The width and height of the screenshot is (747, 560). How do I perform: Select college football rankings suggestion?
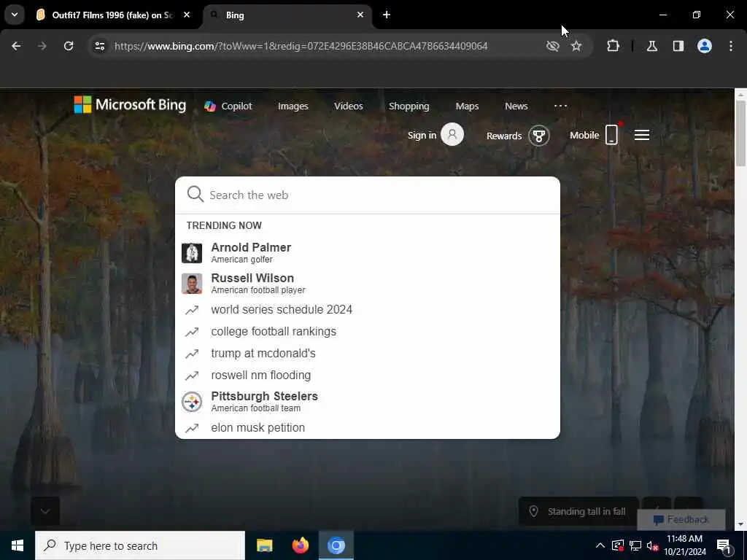[368, 332]
